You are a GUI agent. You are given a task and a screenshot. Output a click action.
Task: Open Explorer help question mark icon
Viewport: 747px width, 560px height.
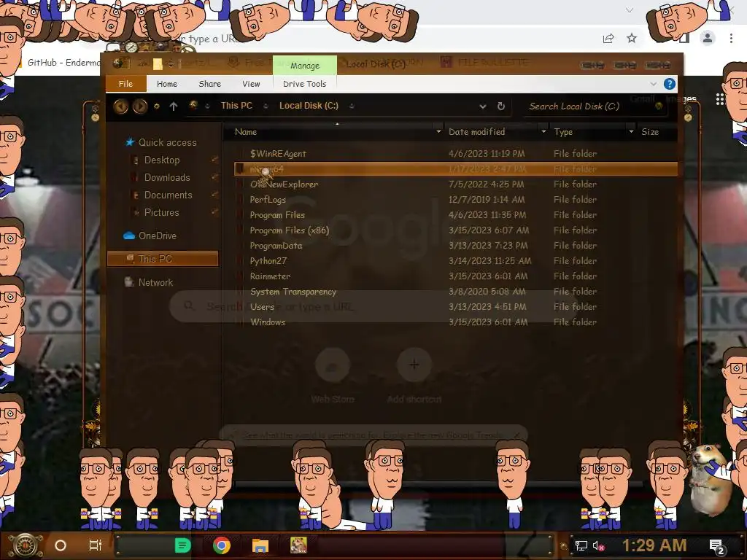pyautogui.click(x=670, y=84)
